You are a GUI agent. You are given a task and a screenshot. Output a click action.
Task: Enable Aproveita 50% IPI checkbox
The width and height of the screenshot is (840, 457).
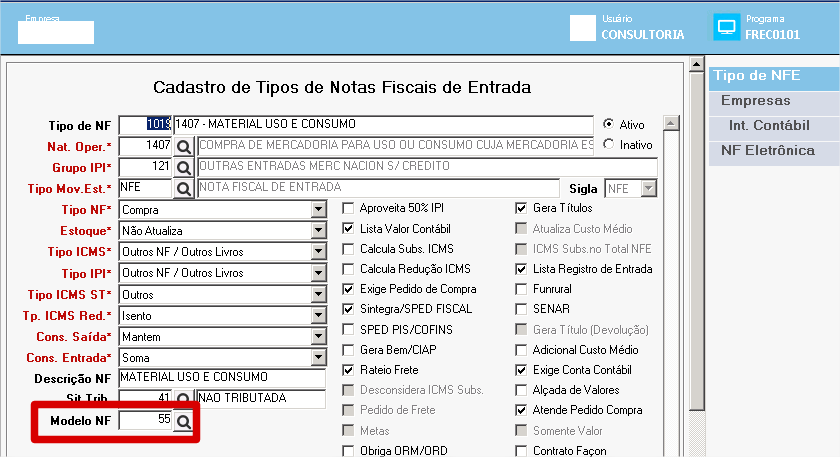point(348,208)
